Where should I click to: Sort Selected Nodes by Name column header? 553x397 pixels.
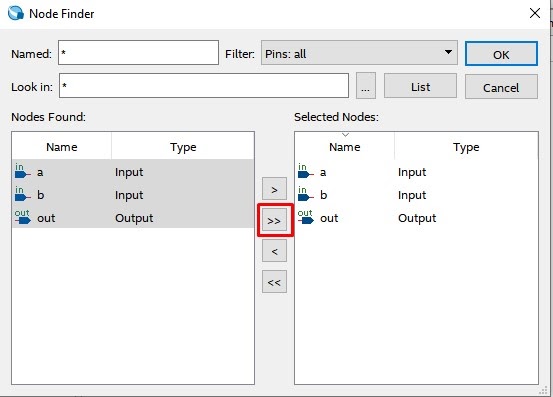tap(345, 146)
